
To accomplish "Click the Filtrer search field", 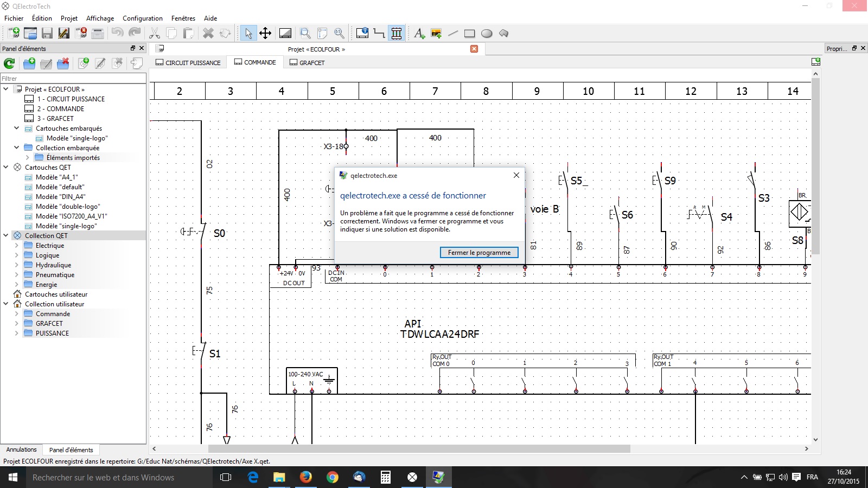I will tap(73, 79).
